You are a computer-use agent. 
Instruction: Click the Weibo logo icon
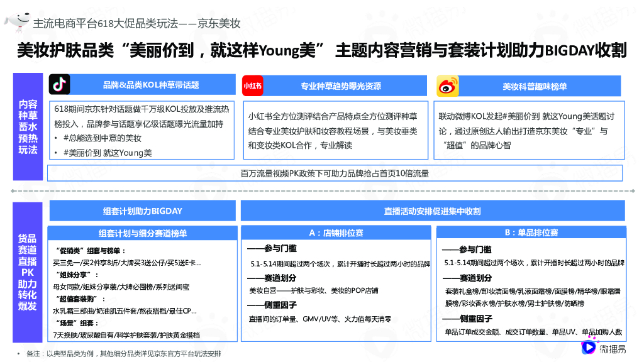coord(447,86)
